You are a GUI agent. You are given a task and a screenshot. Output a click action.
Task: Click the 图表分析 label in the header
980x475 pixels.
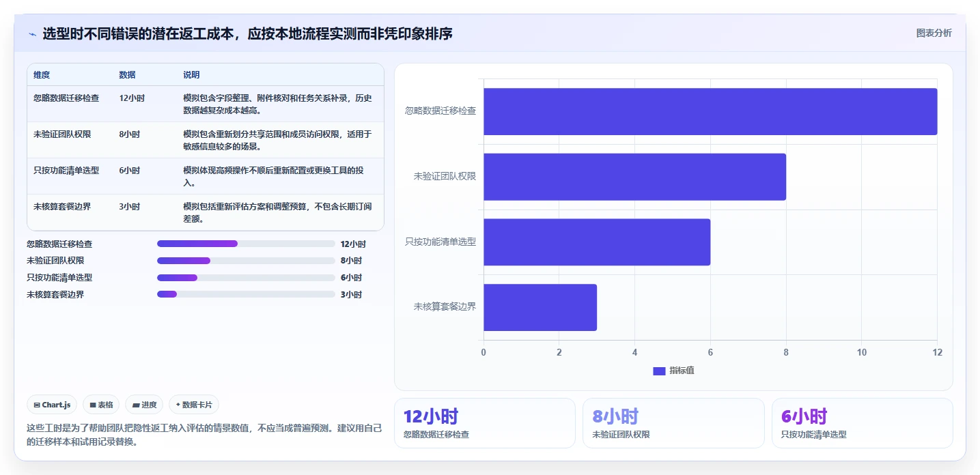(x=934, y=33)
